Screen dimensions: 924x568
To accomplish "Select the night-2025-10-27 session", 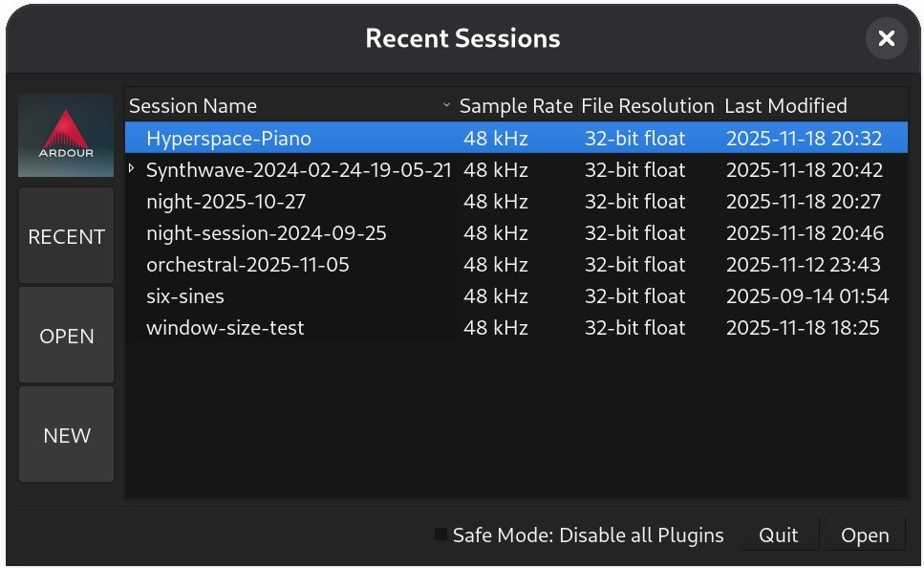I will click(x=516, y=201).
